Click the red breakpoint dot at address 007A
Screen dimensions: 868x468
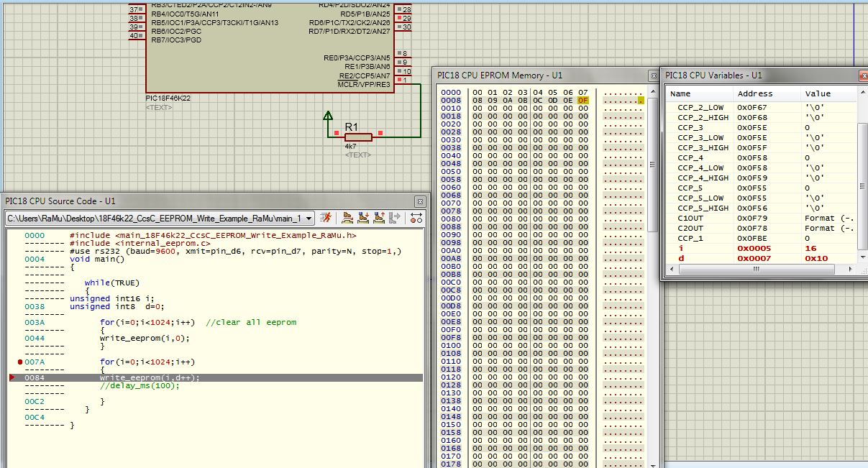(x=19, y=362)
